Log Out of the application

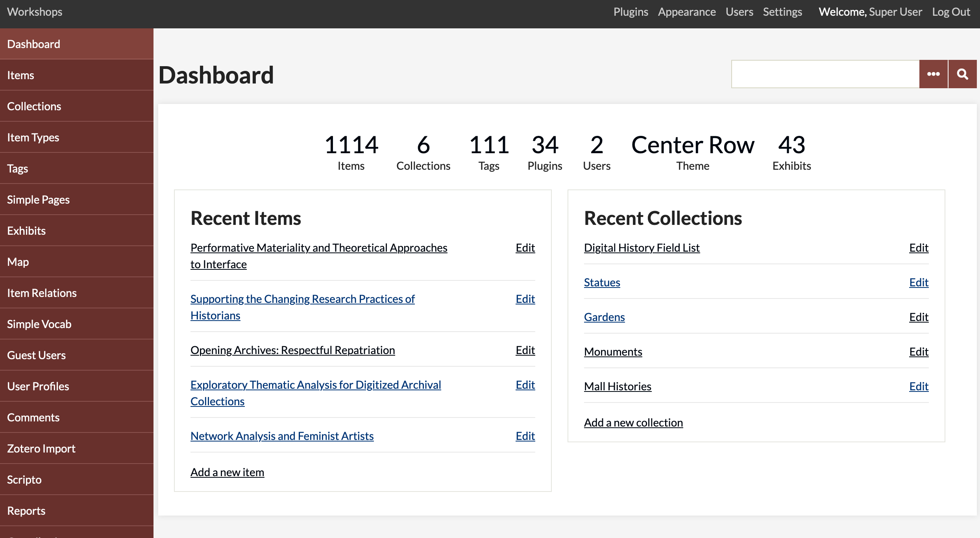tap(951, 11)
